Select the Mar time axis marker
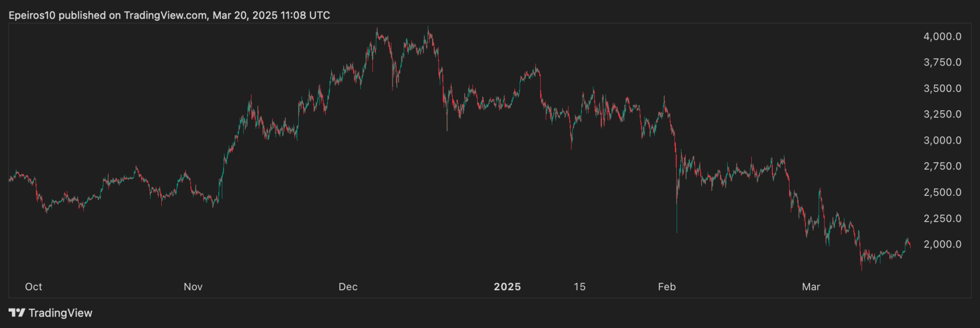The image size is (980, 328). pyautogui.click(x=811, y=287)
